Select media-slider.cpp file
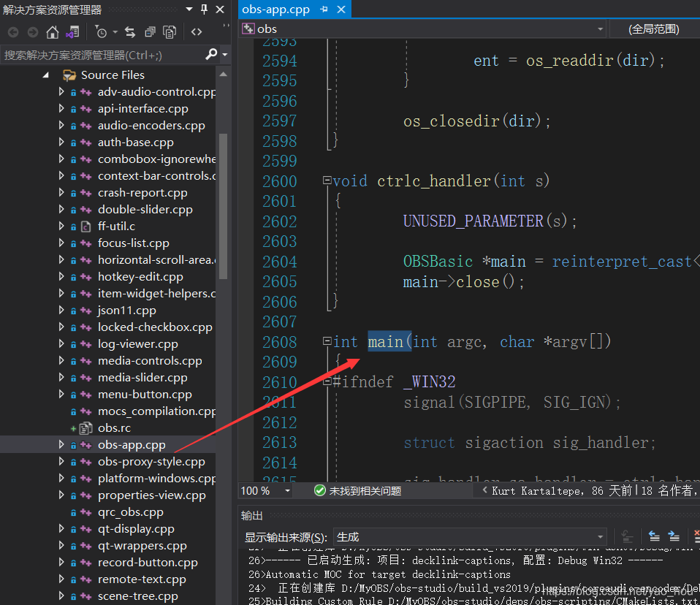The width and height of the screenshot is (700, 605). (x=142, y=378)
